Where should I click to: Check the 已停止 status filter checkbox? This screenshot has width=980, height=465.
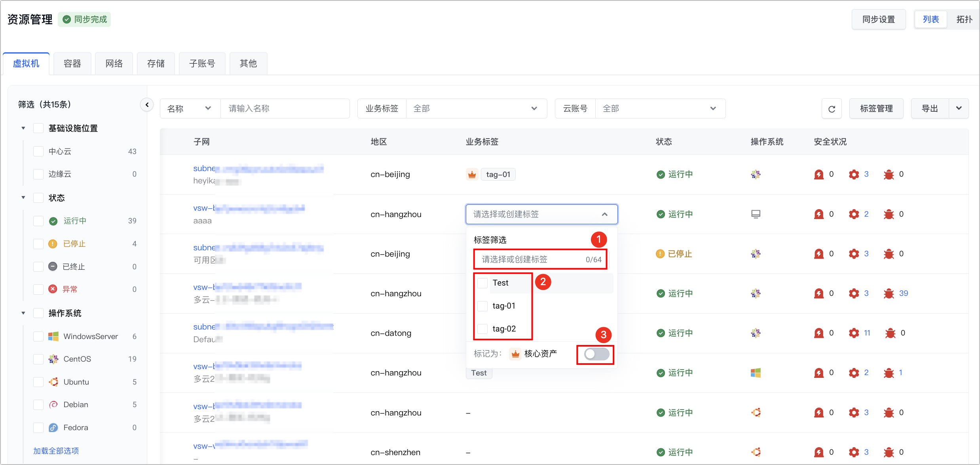[x=38, y=244]
